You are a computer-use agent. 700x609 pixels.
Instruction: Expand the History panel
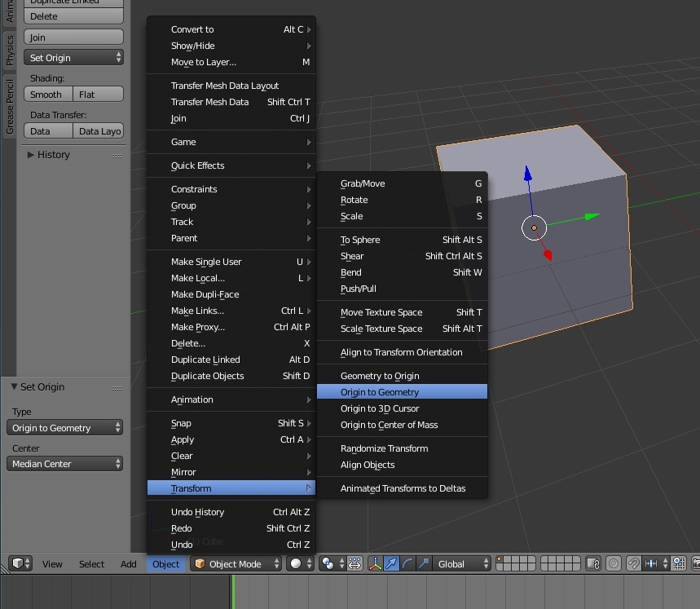pos(30,154)
